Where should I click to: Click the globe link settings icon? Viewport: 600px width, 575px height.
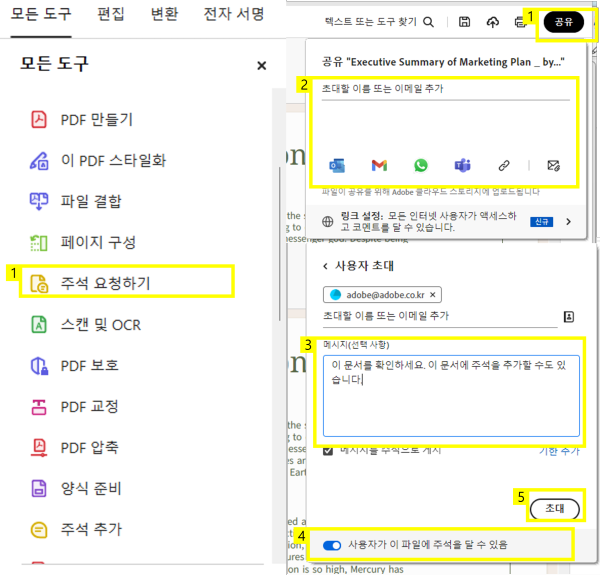tap(328, 222)
